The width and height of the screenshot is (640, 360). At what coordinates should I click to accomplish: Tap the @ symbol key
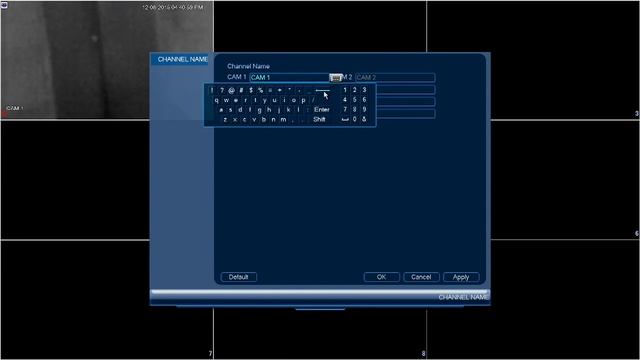(x=231, y=90)
